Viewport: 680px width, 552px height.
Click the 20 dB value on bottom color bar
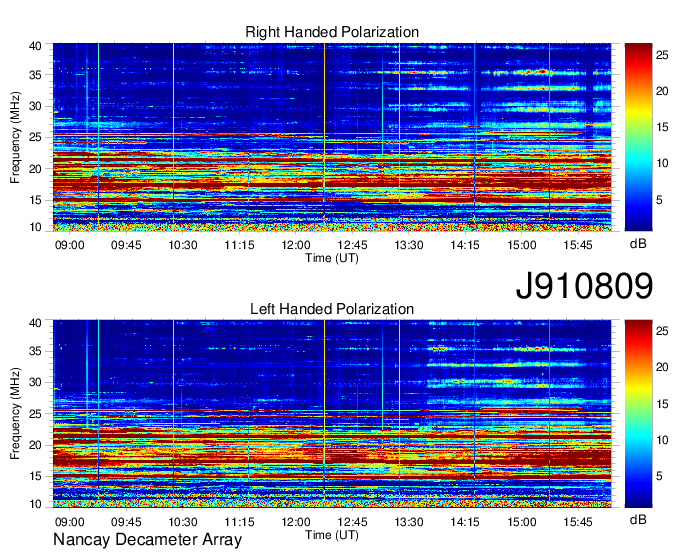[662, 367]
